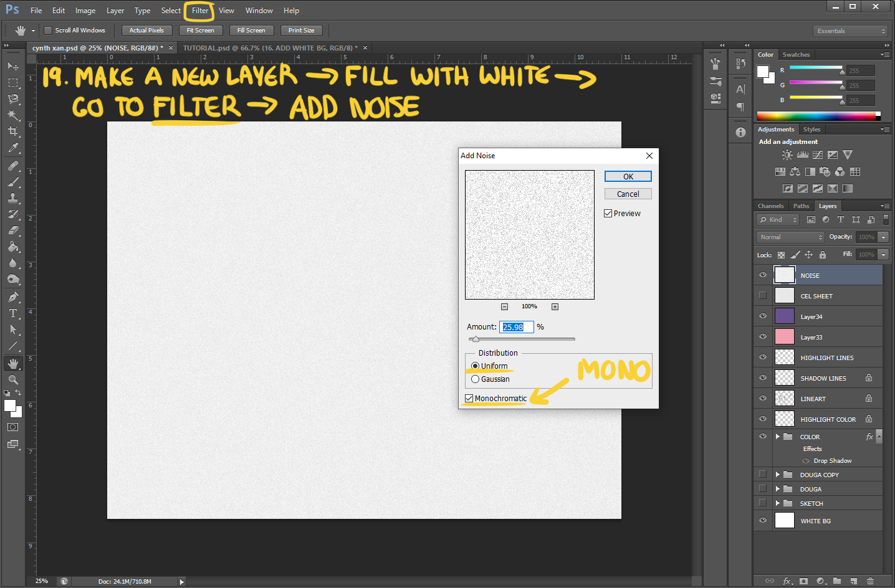Screen dimensions: 895x588
Task: Click the Fit Screen button
Action: click(x=200, y=31)
